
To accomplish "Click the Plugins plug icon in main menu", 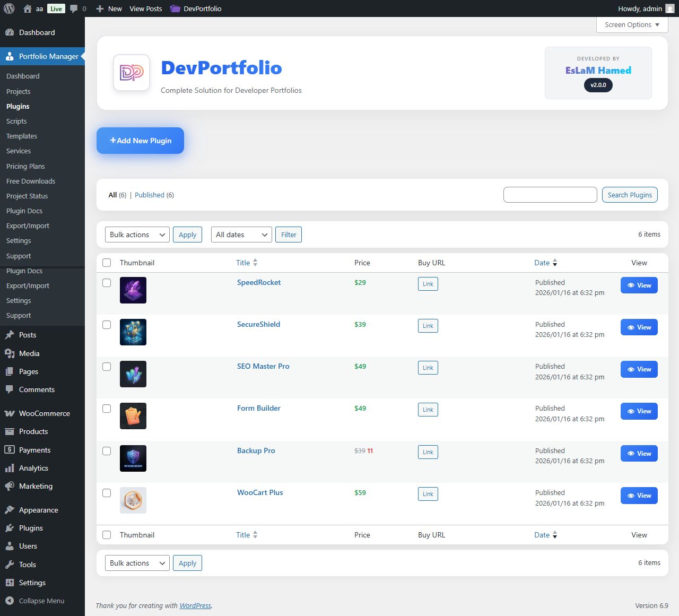I will click(x=10, y=528).
